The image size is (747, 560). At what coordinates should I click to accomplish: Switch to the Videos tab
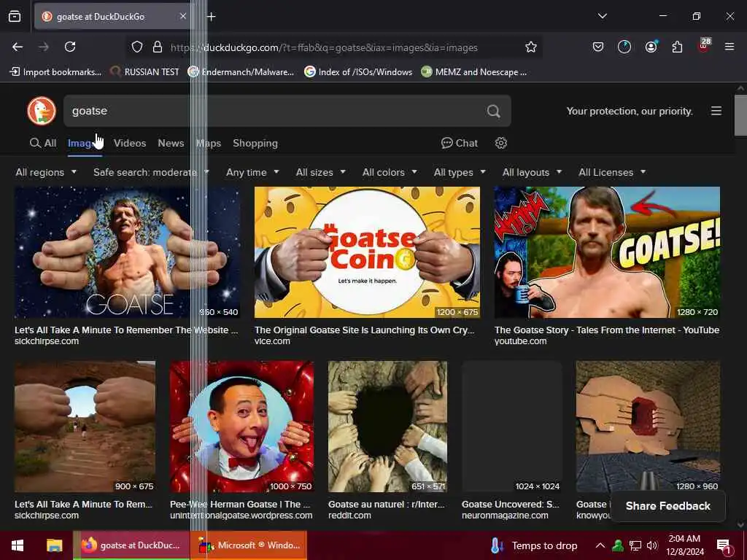(x=130, y=143)
